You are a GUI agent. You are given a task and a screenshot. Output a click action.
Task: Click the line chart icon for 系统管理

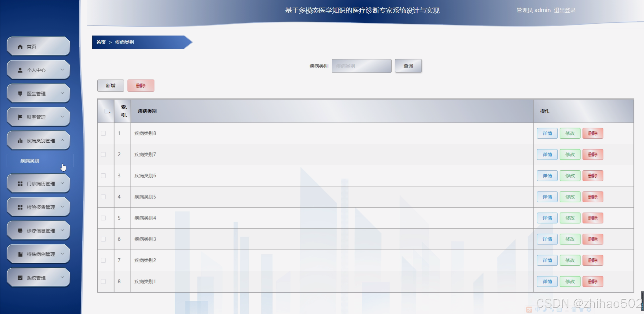pos(20,278)
